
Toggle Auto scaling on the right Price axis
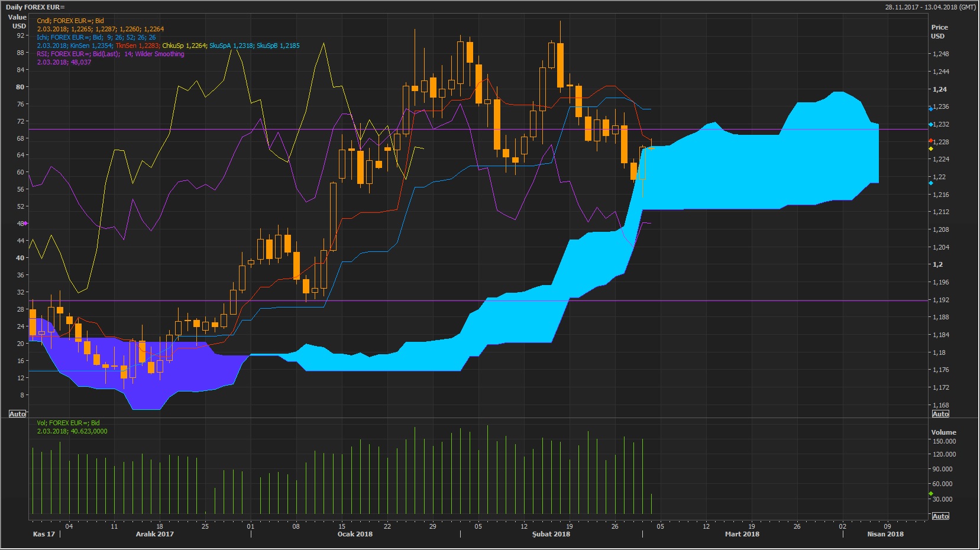[940, 414]
